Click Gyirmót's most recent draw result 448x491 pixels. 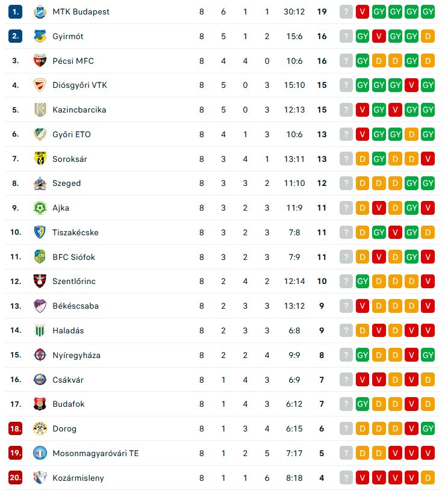point(428,36)
